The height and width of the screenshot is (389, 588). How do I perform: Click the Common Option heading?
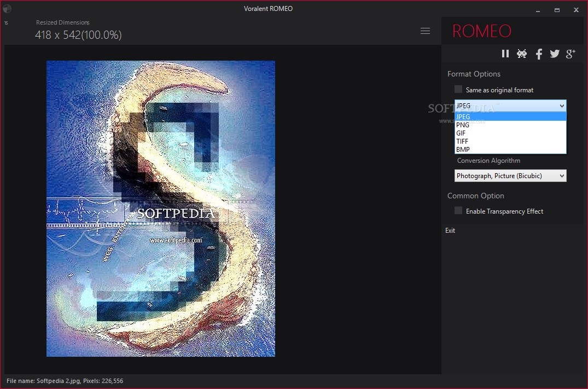coord(475,196)
